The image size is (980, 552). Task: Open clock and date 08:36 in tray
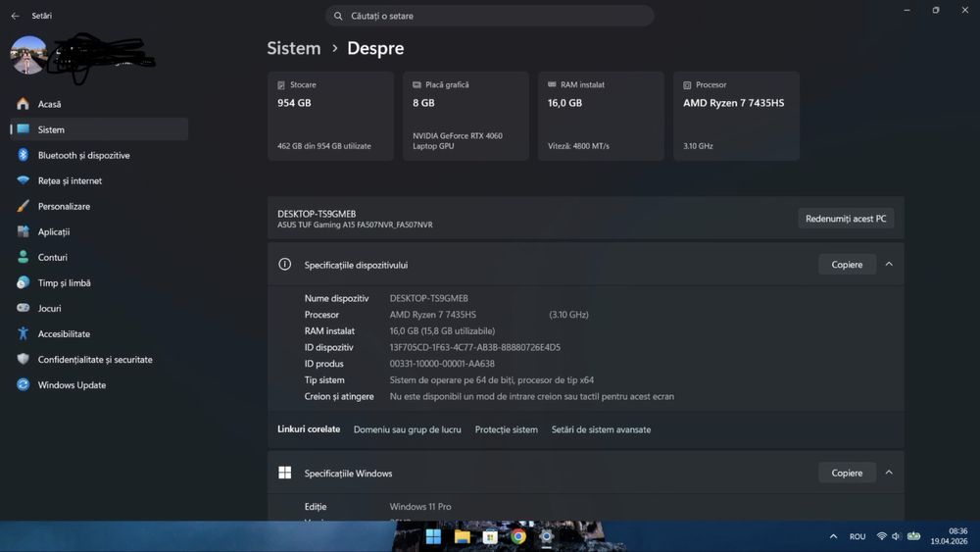pos(949,536)
